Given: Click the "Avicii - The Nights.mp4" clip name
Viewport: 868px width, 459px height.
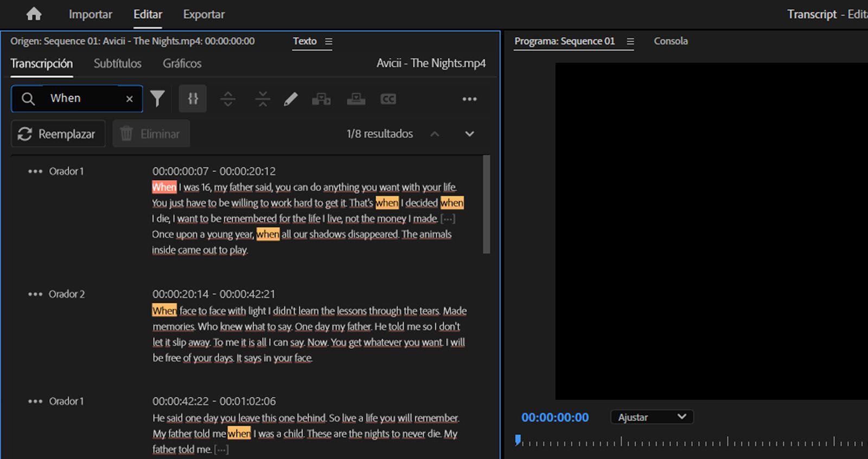Looking at the screenshot, I should (x=431, y=63).
